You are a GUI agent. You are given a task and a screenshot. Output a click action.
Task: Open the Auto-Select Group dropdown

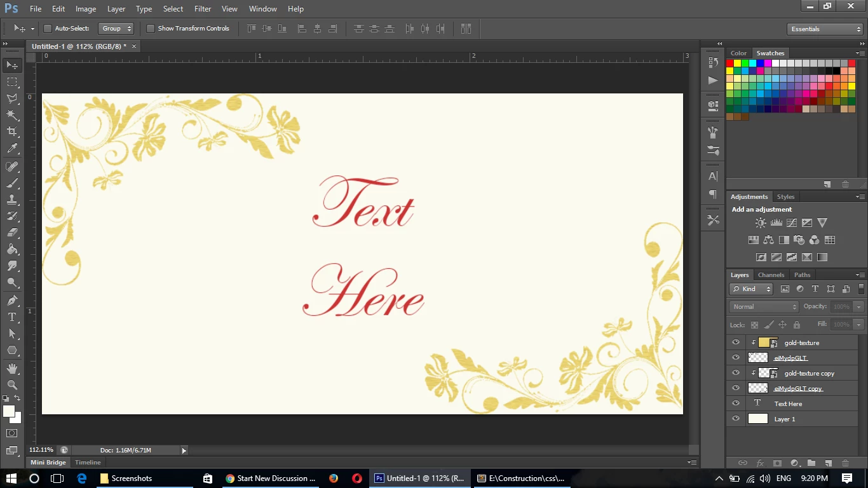tap(116, 29)
